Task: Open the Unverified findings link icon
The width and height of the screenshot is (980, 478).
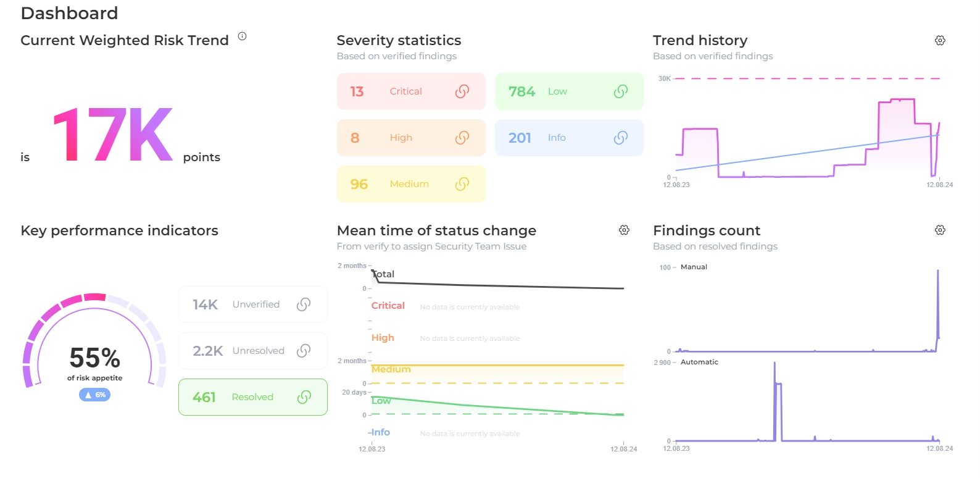Action: pyautogui.click(x=304, y=304)
